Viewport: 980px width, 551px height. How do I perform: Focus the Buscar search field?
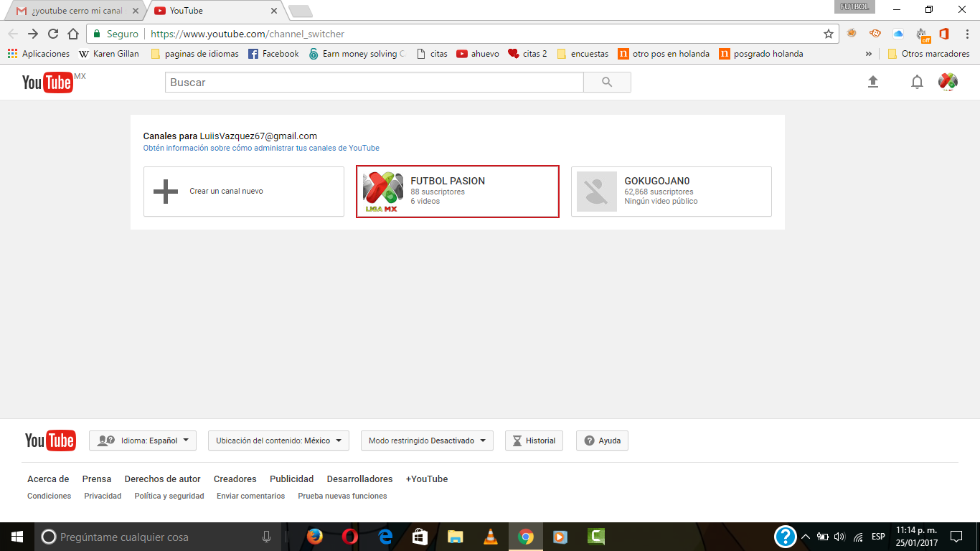pyautogui.click(x=374, y=83)
